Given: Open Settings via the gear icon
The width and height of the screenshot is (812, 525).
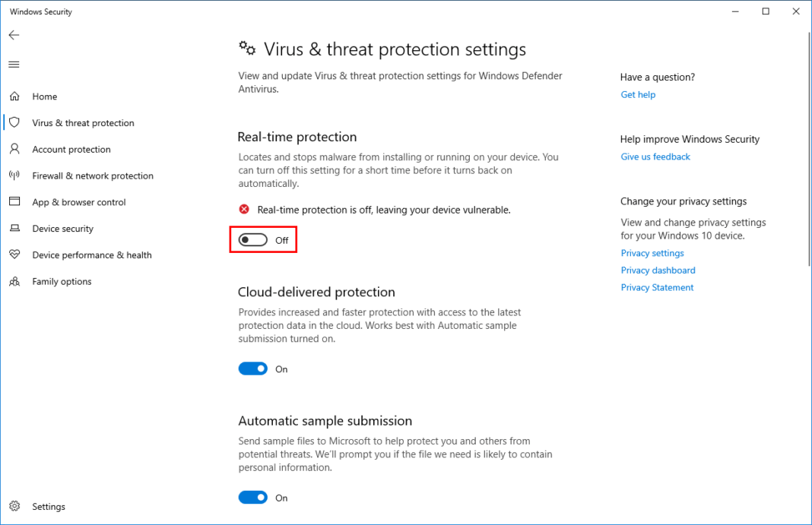Looking at the screenshot, I should tap(15, 506).
